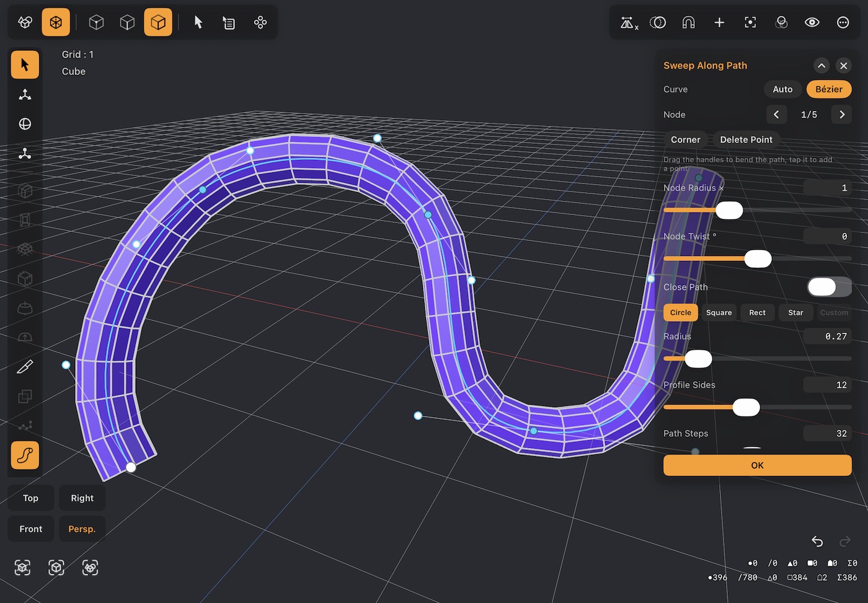Image resolution: width=868 pixels, height=603 pixels.
Task: Select the knife cut tool in left sidebar
Action: pyautogui.click(x=25, y=367)
